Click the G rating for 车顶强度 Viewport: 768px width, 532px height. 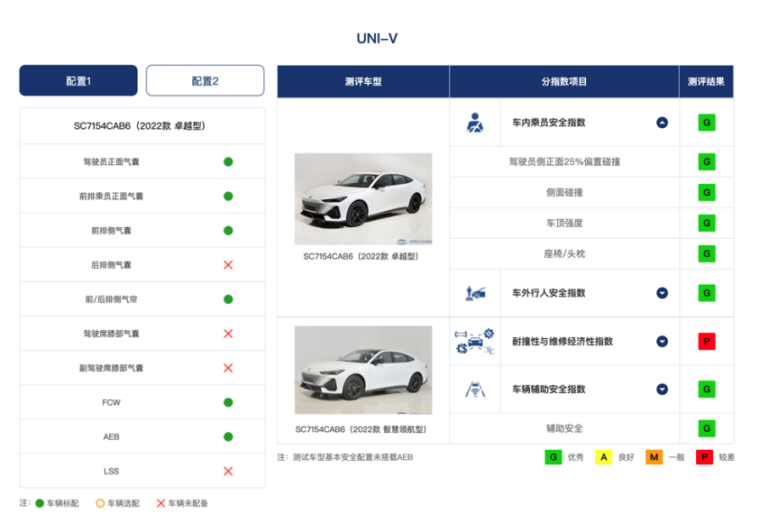point(707,224)
